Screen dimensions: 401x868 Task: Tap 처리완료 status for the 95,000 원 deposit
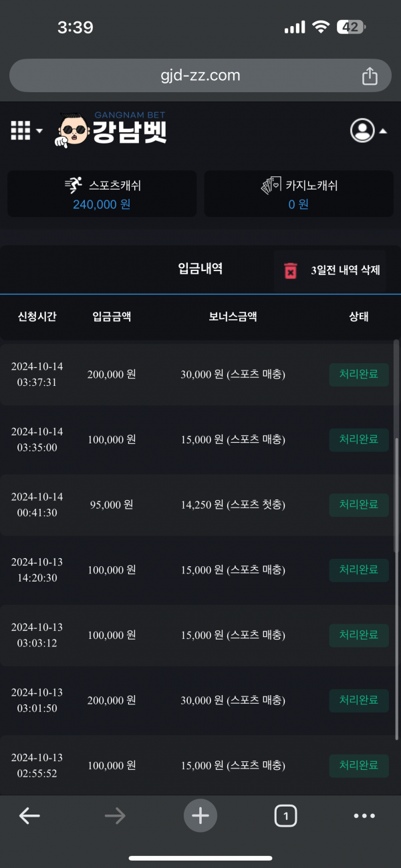(x=359, y=505)
